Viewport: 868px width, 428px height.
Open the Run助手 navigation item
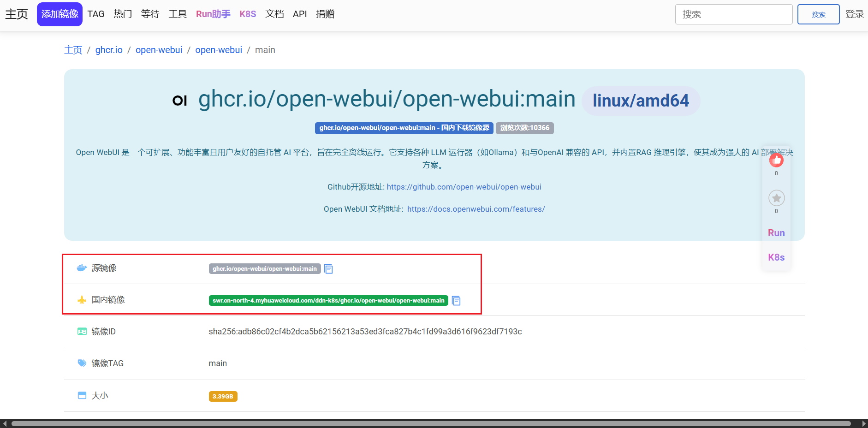[213, 14]
